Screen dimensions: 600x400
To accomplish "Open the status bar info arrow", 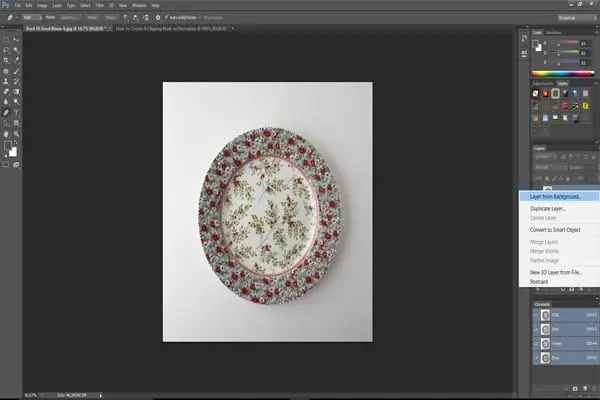I will [x=100, y=395].
